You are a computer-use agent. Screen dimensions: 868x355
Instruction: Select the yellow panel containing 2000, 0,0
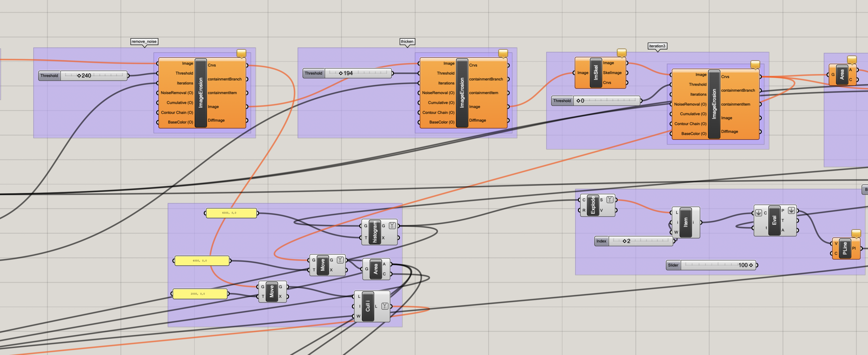point(200,294)
